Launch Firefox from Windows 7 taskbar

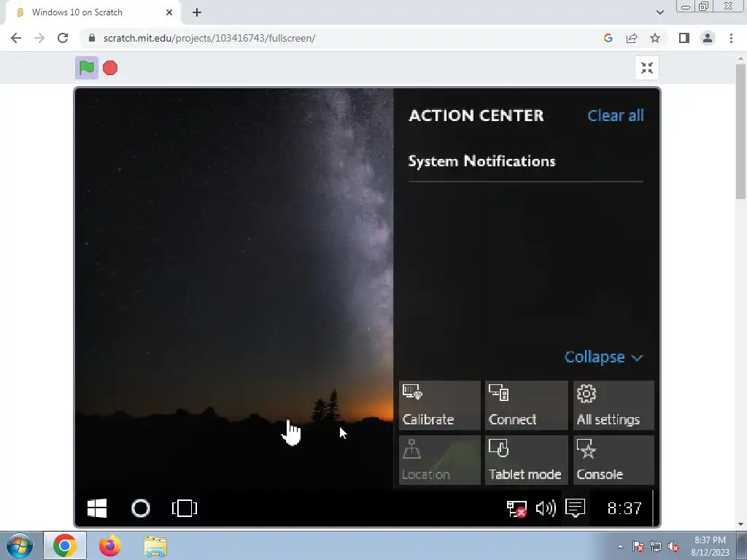pos(109,546)
